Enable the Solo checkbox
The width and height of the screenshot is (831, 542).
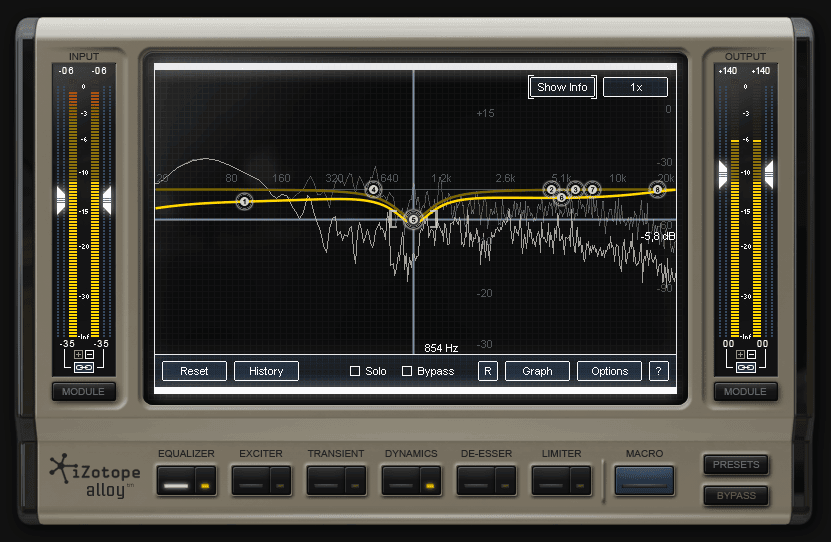355,371
